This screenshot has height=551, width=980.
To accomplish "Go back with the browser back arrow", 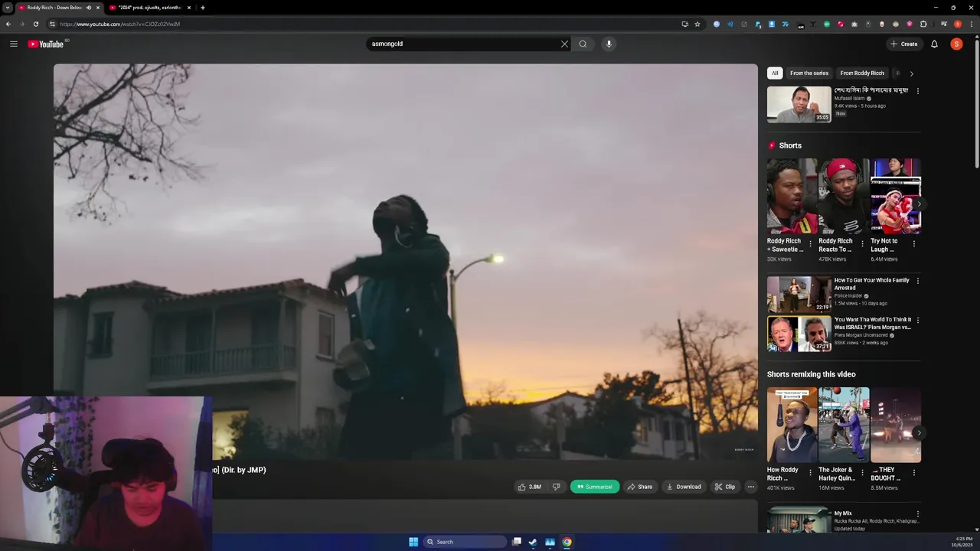I will click(x=8, y=24).
